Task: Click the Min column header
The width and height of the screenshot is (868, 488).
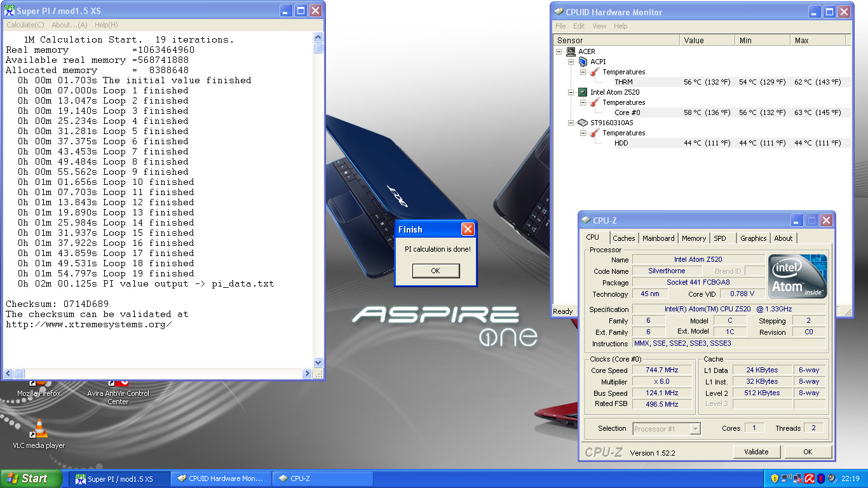Action: pos(764,40)
